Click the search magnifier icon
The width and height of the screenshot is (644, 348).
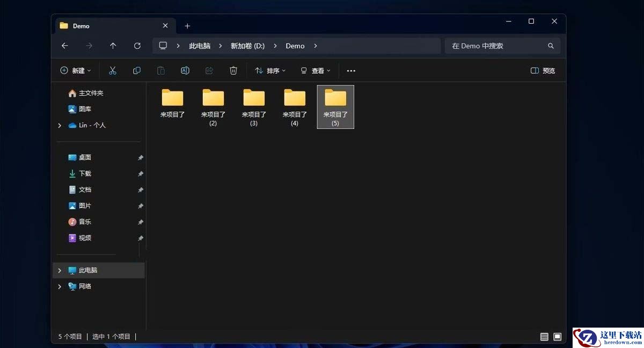click(x=551, y=46)
